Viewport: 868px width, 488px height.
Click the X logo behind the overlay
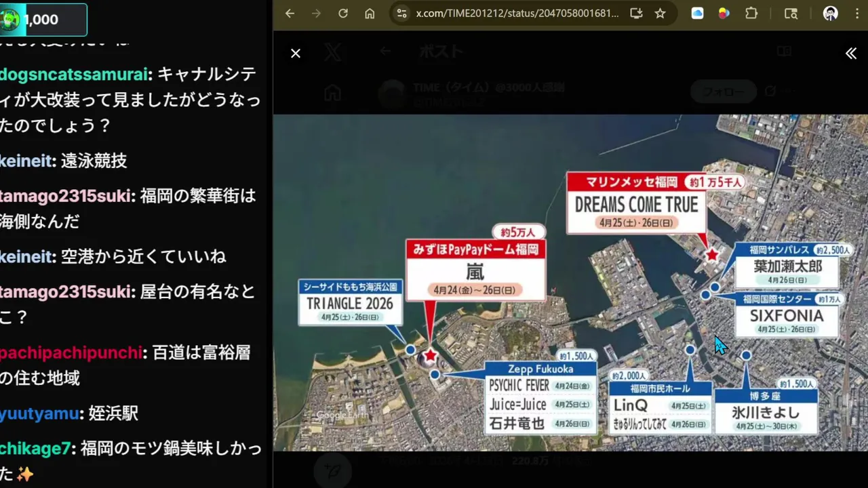coord(332,52)
